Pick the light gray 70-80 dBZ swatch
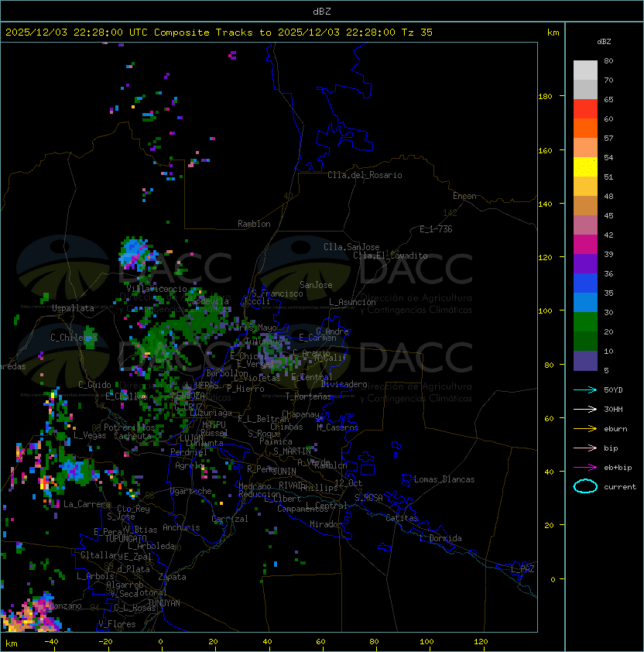 585,70
